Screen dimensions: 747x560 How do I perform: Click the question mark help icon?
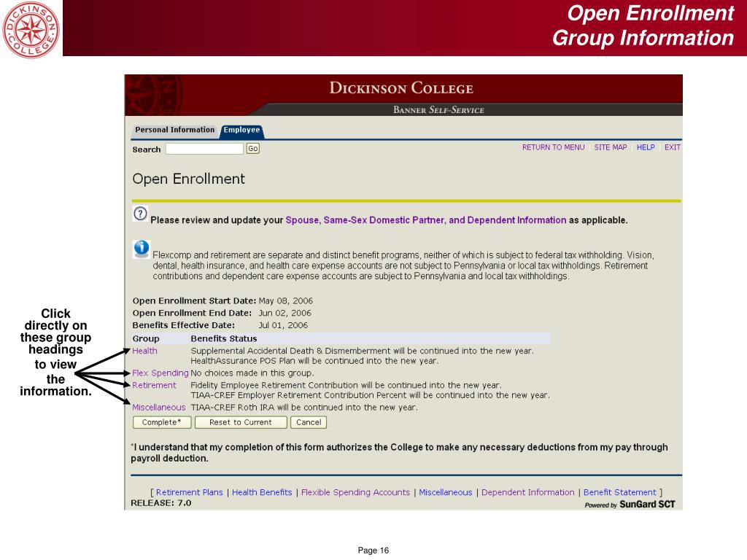(x=140, y=214)
